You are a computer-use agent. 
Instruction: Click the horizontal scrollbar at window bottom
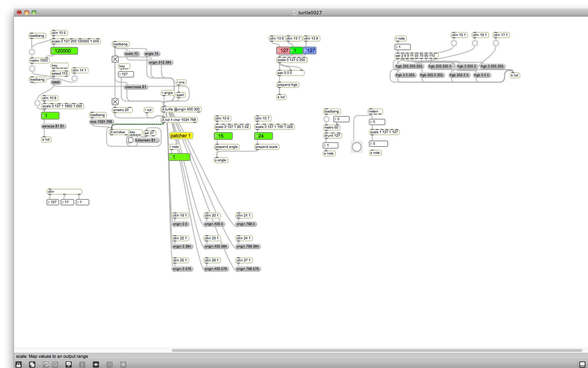[x=376, y=350]
